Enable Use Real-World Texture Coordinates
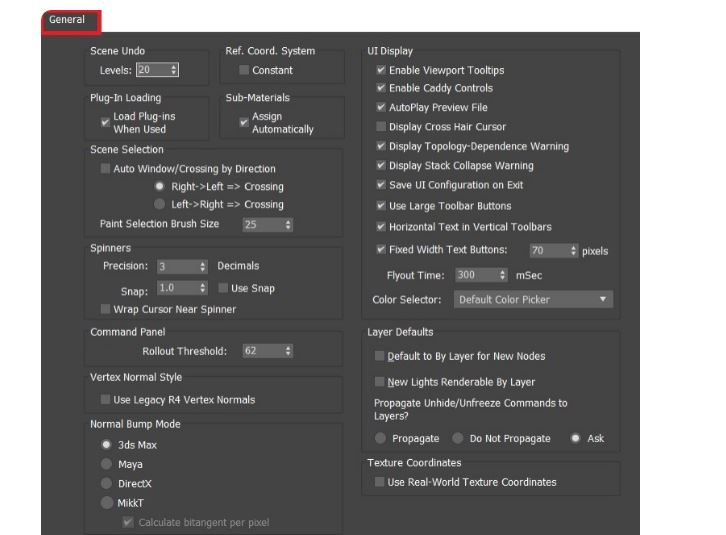The image size is (726, 535). pyautogui.click(x=379, y=482)
